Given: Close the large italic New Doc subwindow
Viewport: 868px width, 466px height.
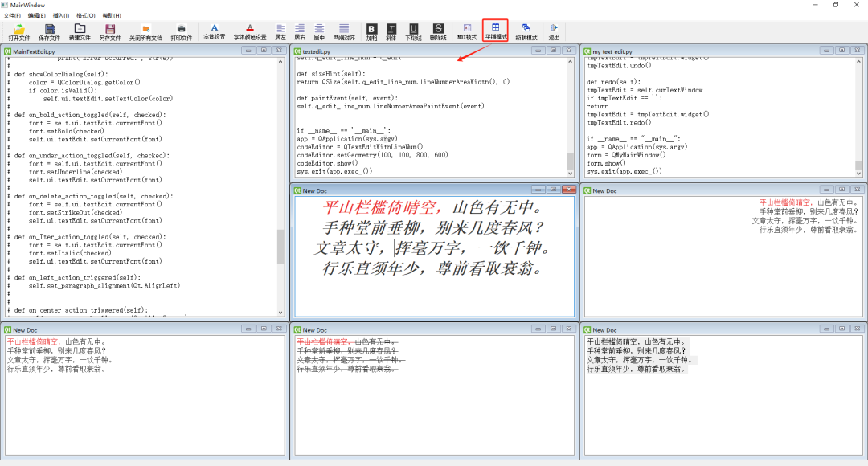Looking at the screenshot, I should pyautogui.click(x=568, y=190).
